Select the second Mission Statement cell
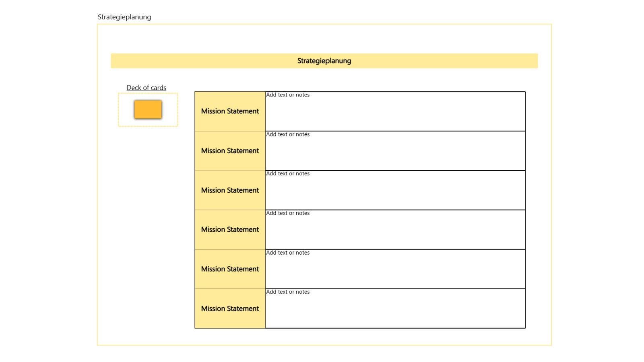The width and height of the screenshot is (644, 362). coord(230,151)
